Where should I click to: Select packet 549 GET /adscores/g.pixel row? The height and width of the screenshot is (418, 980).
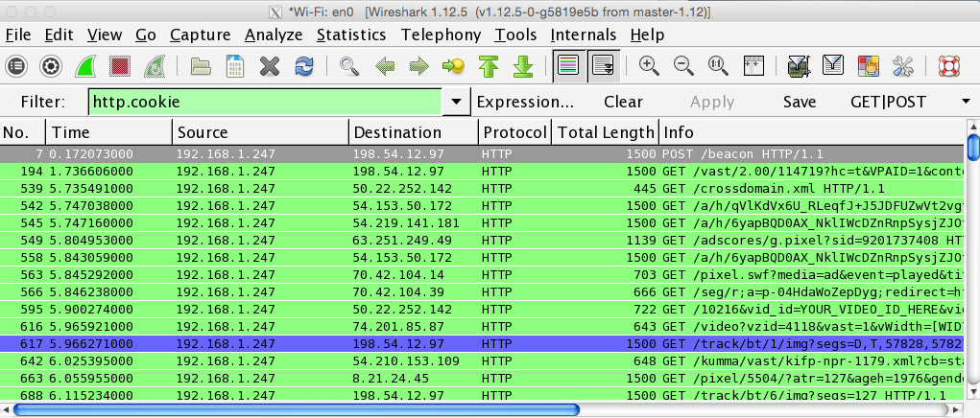click(x=482, y=241)
